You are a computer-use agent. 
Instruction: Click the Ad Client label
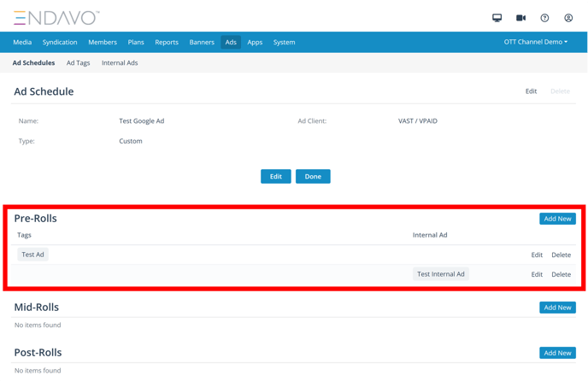312,121
